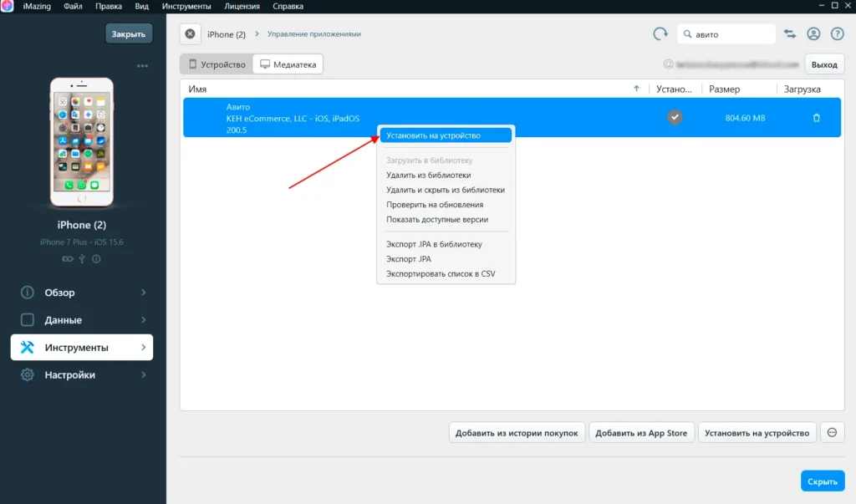Open the Правка menu
Screen dimensions: 856x504
(x=108, y=6)
